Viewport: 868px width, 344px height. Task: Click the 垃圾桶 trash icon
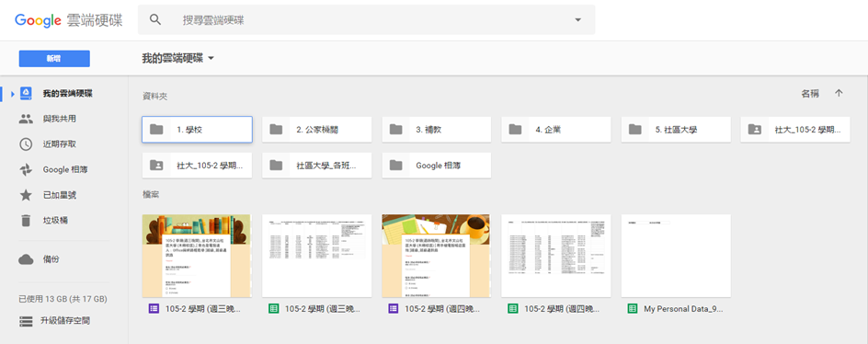pyautogui.click(x=26, y=221)
